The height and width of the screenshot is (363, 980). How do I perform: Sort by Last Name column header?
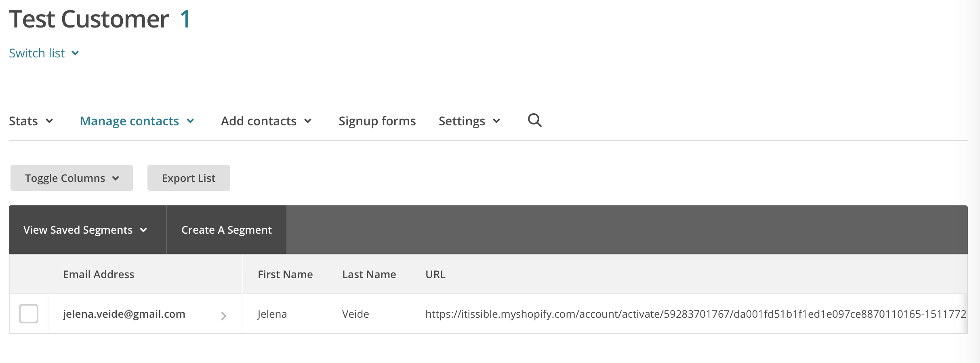pyautogui.click(x=369, y=274)
